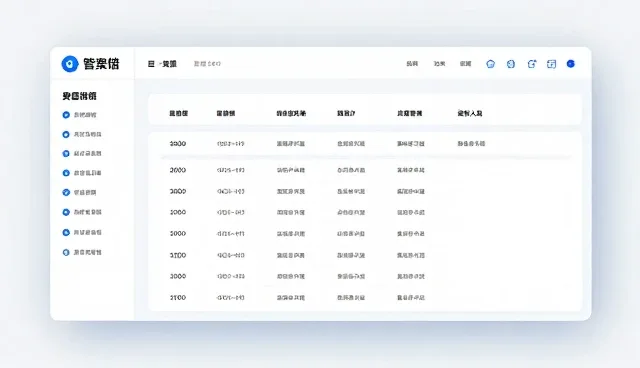
Task: Toggle the hamburger menu icon in header
Action: [151, 64]
